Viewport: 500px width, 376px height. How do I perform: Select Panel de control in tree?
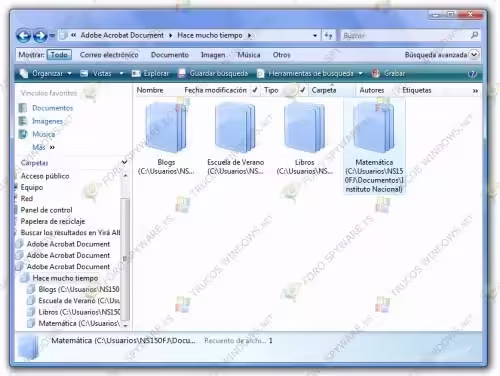coord(46,210)
